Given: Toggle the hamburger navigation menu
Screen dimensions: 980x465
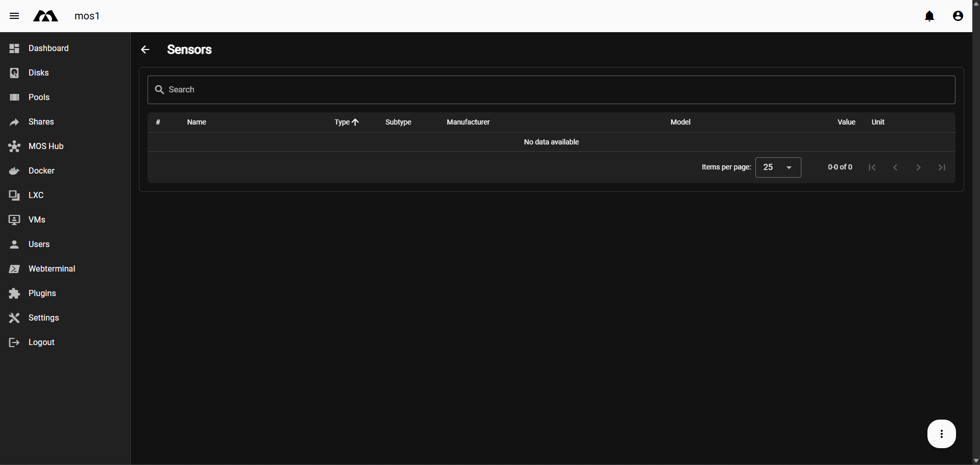Looking at the screenshot, I should click(x=14, y=16).
